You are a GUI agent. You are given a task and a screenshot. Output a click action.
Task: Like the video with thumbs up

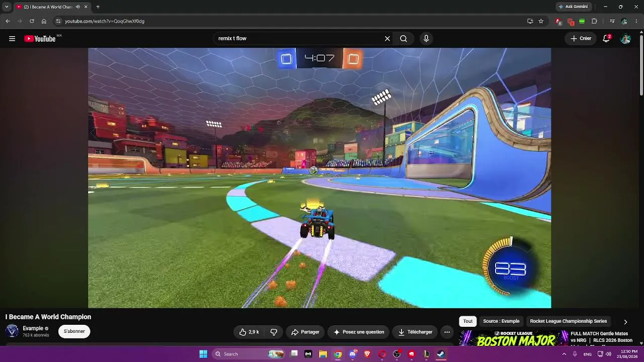(x=250, y=332)
